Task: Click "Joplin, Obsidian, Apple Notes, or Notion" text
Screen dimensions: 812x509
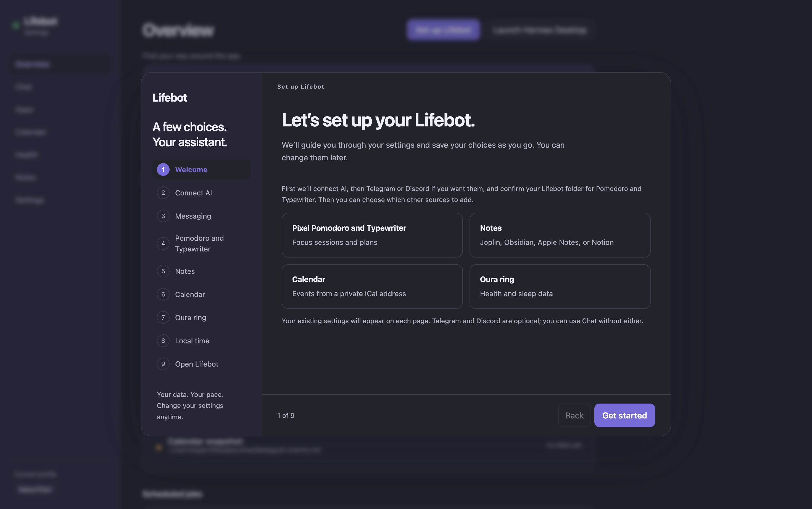Action: click(547, 242)
